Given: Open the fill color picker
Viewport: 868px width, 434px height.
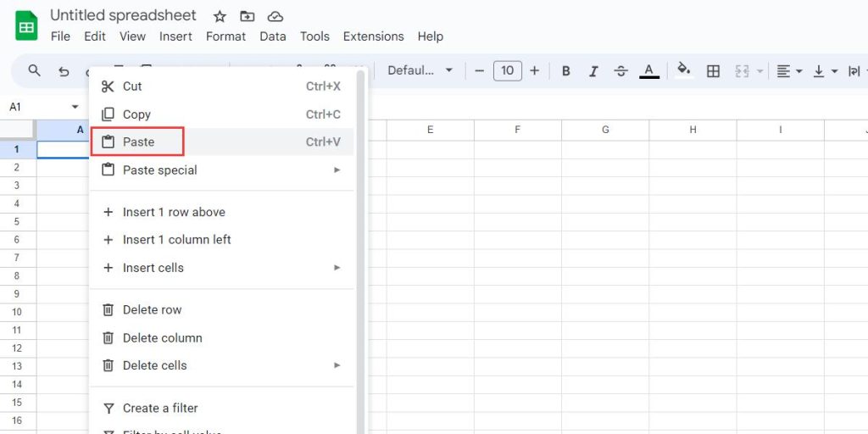Looking at the screenshot, I should tap(684, 70).
